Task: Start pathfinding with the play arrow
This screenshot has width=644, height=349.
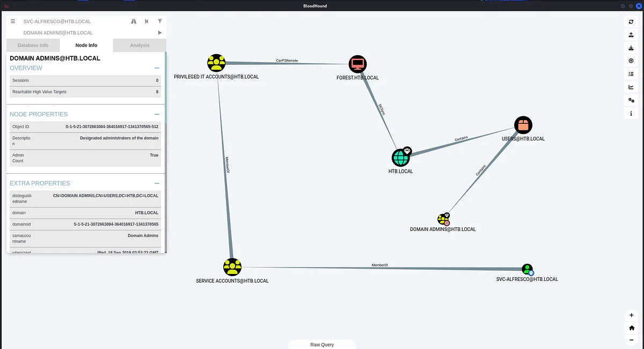Action: click(159, 33)
